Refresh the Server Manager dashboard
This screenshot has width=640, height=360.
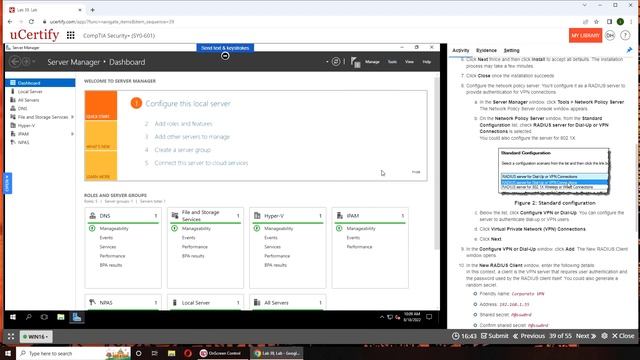tap(336, 62)
